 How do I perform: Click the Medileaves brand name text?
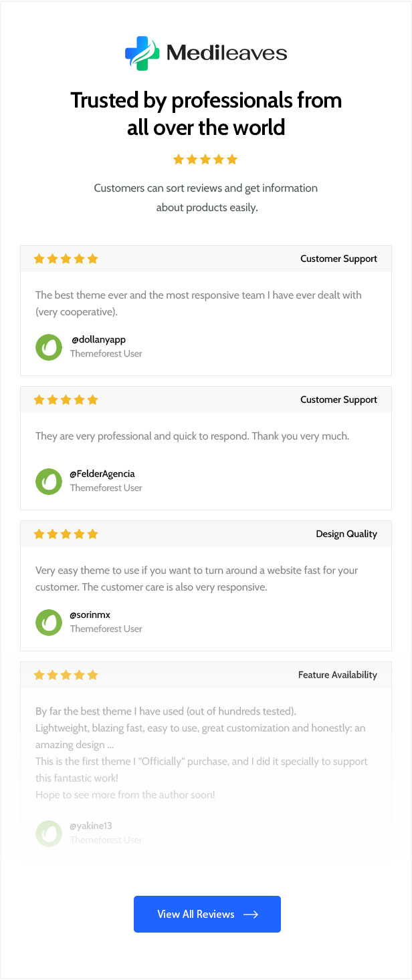[227, 53]
